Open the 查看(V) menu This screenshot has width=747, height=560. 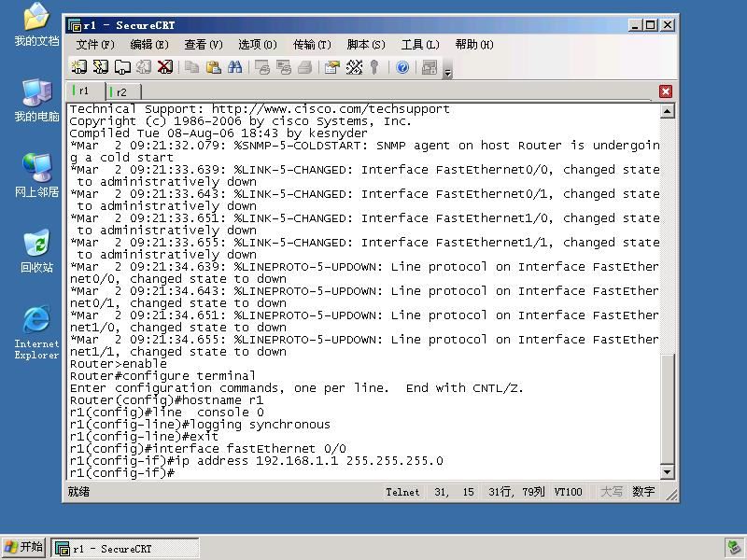coord(204,45)
